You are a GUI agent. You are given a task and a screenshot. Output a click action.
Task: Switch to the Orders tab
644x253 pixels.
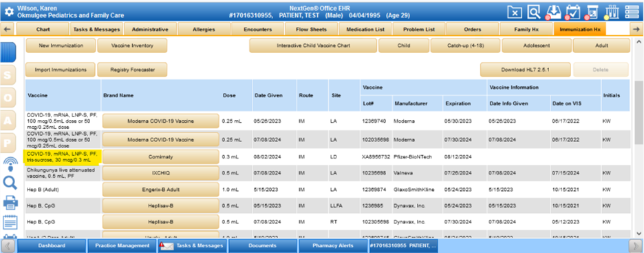[472, 30]
